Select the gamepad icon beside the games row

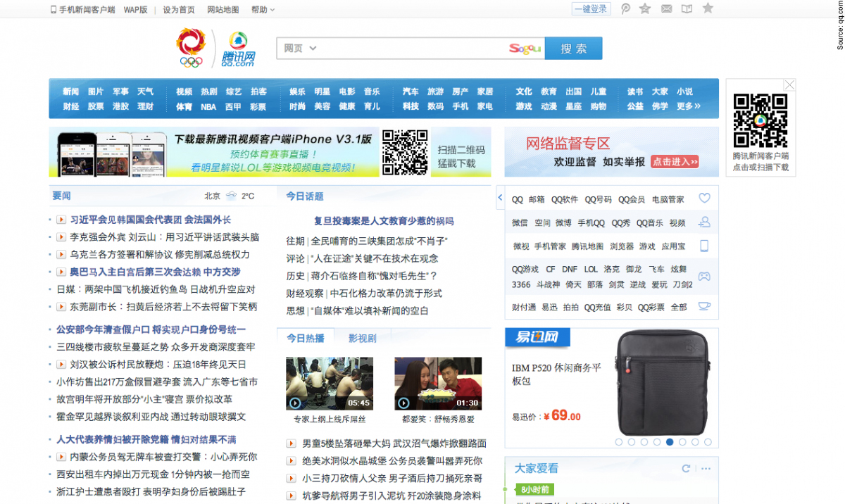(704, 276)
